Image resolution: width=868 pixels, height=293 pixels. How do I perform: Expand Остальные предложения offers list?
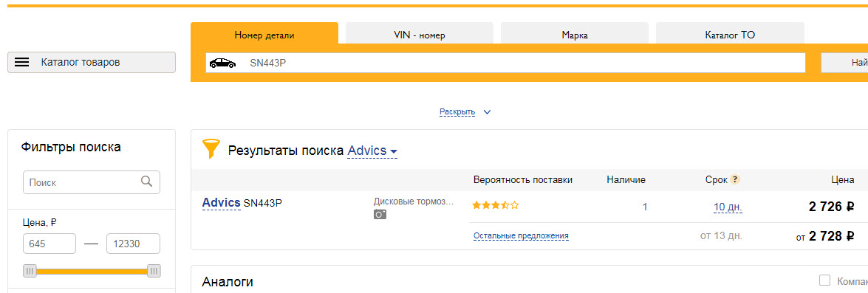click(521, 236)
